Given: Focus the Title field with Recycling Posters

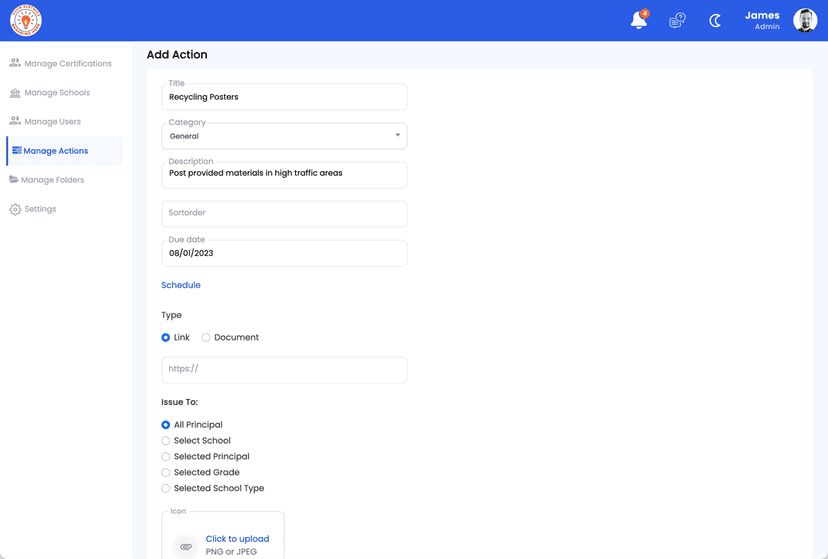Looking at the screenshot, I should 284,97.
